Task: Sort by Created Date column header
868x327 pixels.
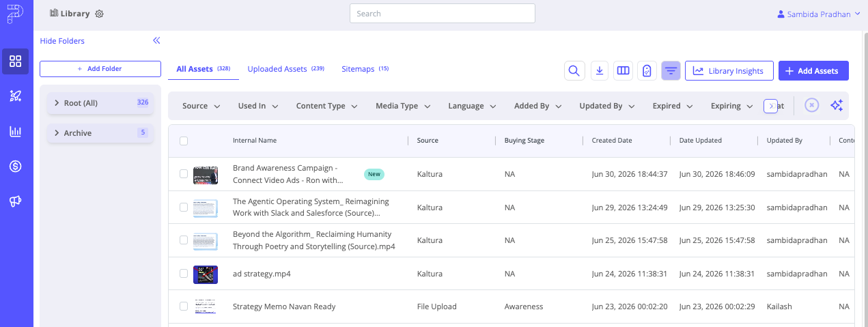Action: coord(612,141)
